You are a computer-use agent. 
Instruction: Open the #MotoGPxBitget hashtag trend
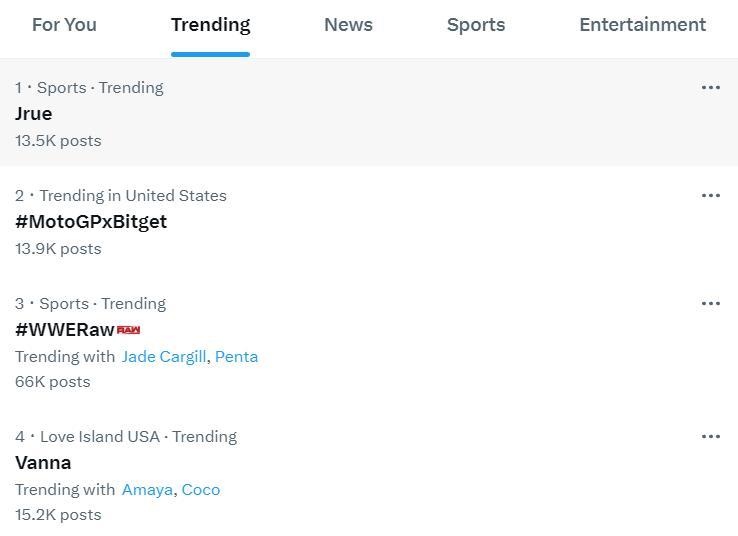pos(91,222)
